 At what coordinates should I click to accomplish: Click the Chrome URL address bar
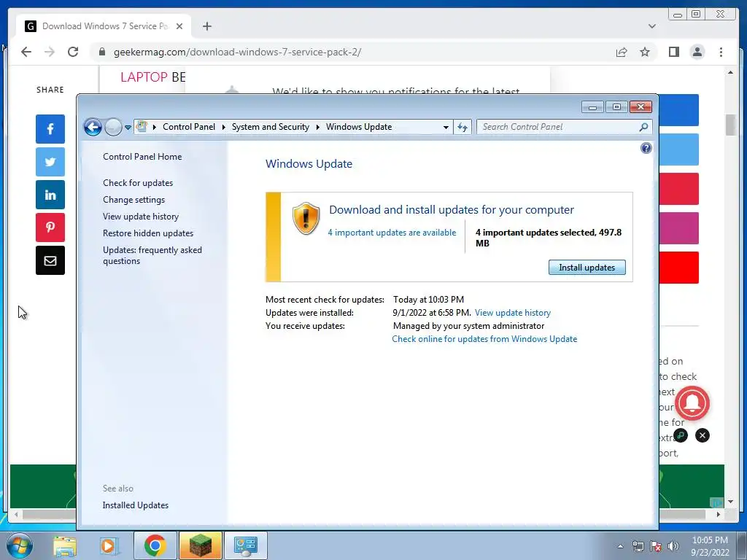coord(352,52)
